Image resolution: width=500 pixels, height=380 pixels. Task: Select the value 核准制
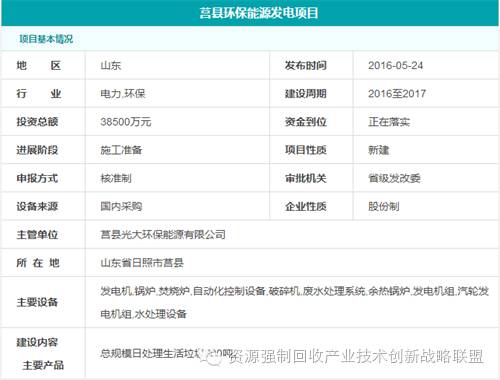click(x=116, y=178)
